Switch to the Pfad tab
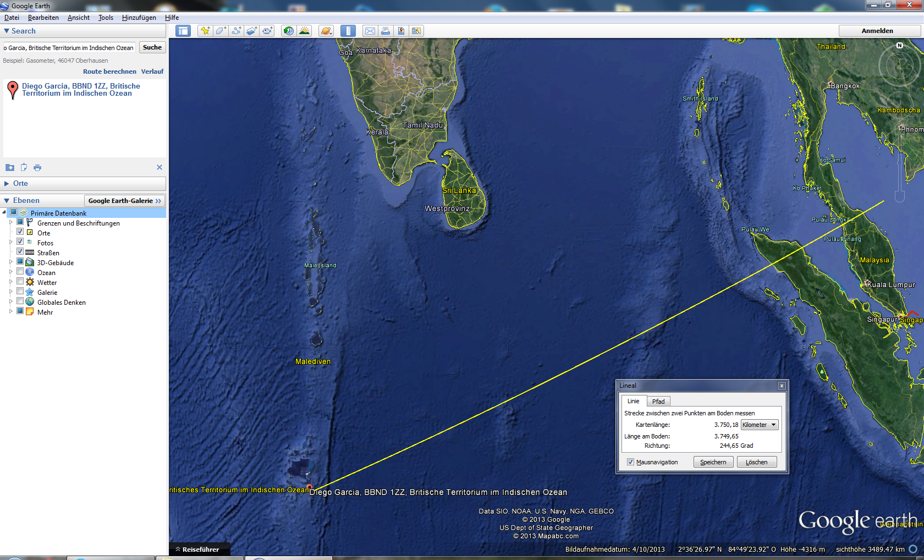This screenshot has height=560, width=924. [x=658, y=402]
